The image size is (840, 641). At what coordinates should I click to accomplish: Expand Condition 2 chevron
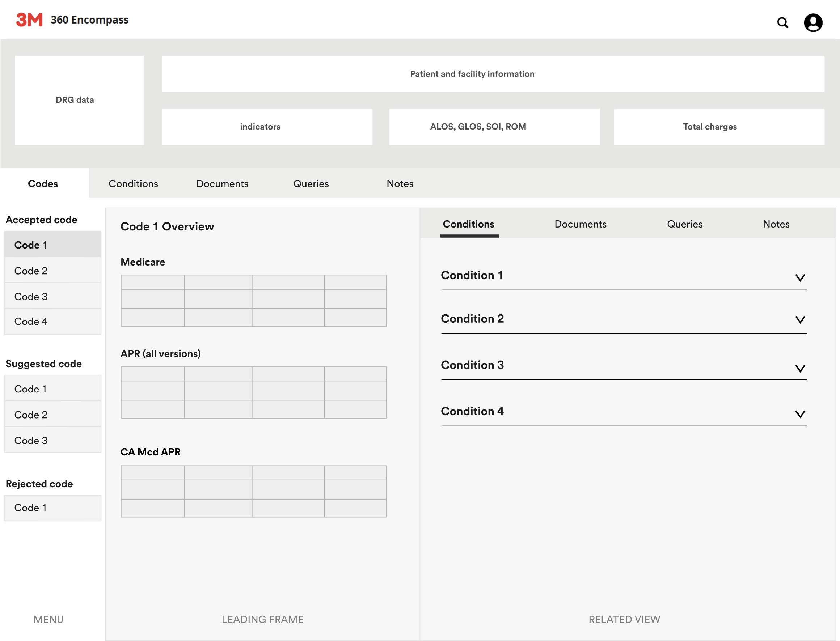(x=800, y=320)
